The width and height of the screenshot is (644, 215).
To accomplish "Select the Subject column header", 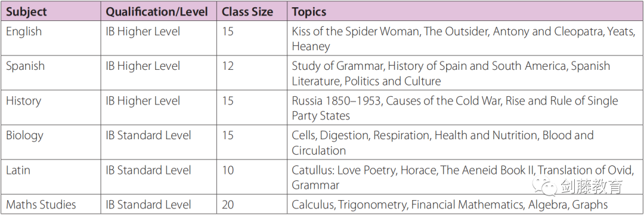I will (51, 12).
